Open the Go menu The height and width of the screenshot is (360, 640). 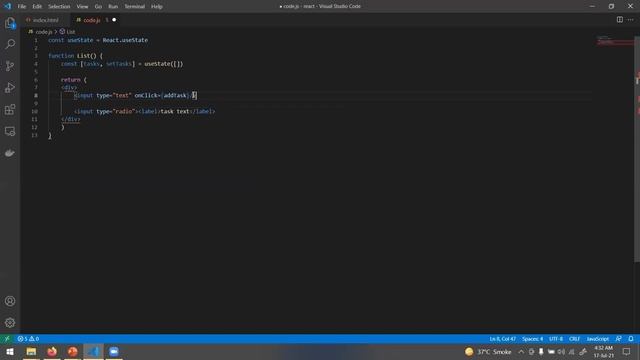pyautogui.click(x=98, y=7)
